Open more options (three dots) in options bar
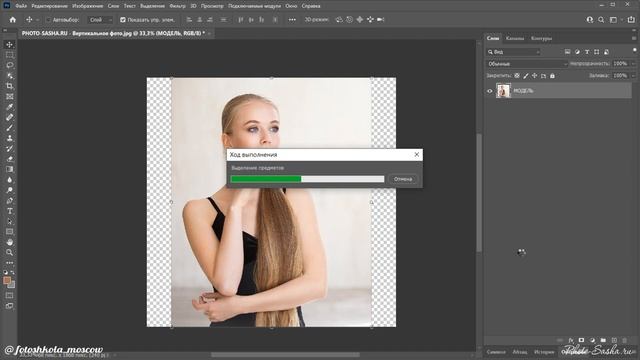The width and height of the screenshot is (640, 360). 292,20
